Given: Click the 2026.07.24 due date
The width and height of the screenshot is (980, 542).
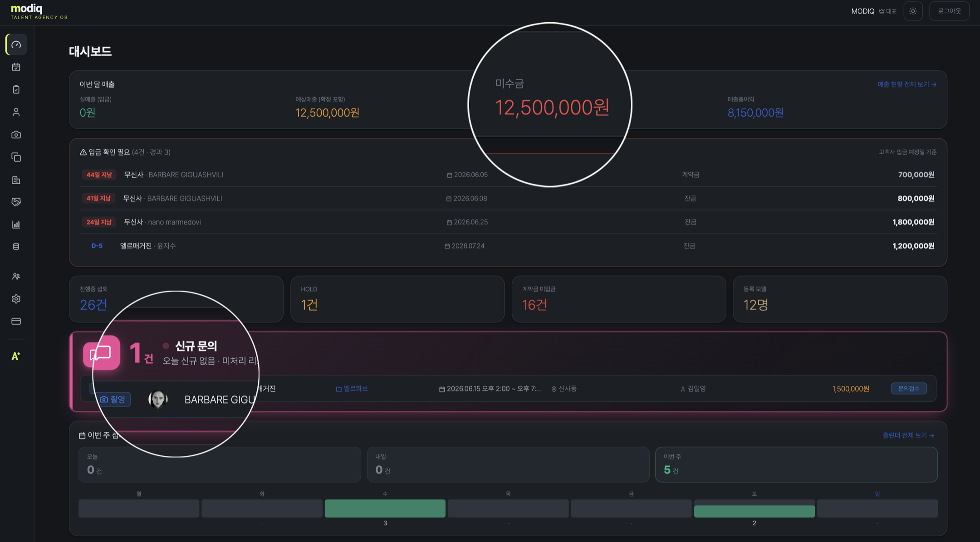Looking at the screenshot, I should pos(465,246).
